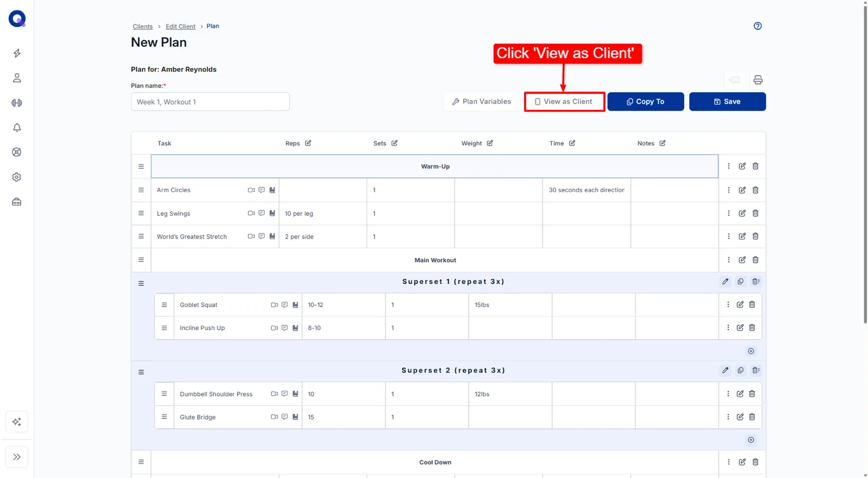Expand the sidebar with double chevron
Image resolution: width=868 pixels, height=478 pixels.
point(17,457)
